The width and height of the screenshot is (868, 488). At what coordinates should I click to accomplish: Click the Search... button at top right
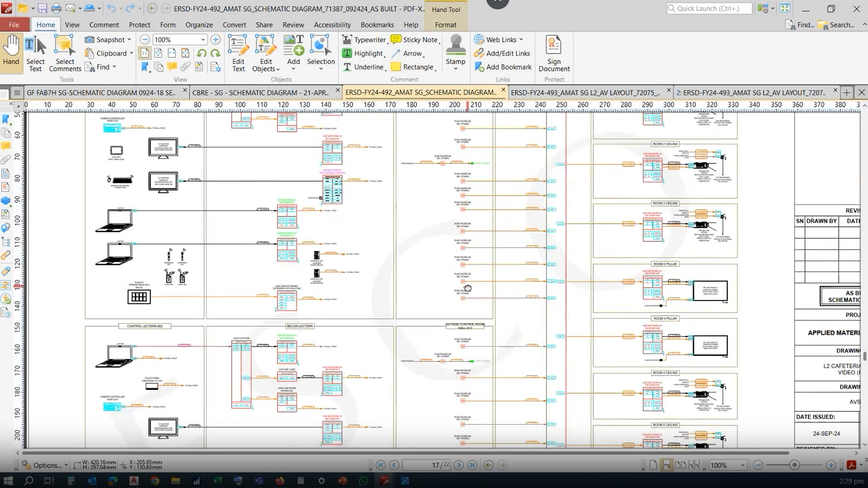pyautogui.click(x=836, y=25)
